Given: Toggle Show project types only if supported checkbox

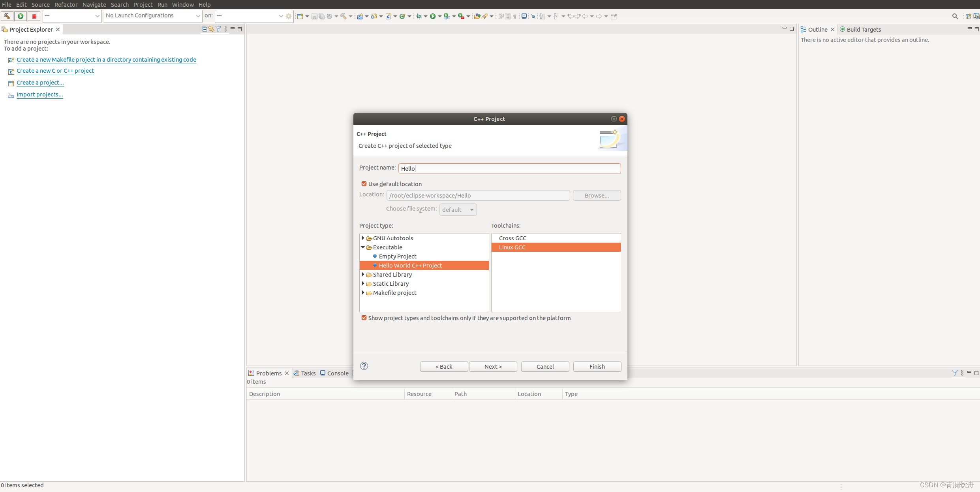Looking at the screenshot, I should 364,318.
